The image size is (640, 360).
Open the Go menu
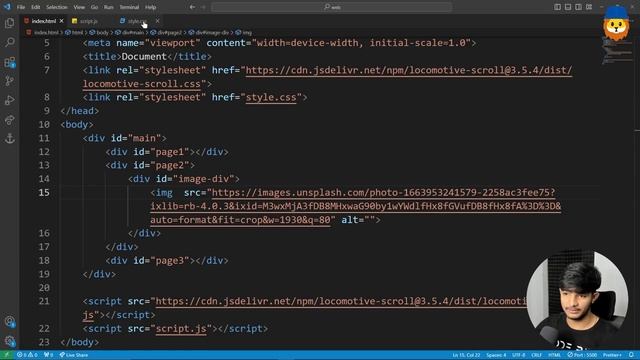pyautogui.click(x=94, y=7)
